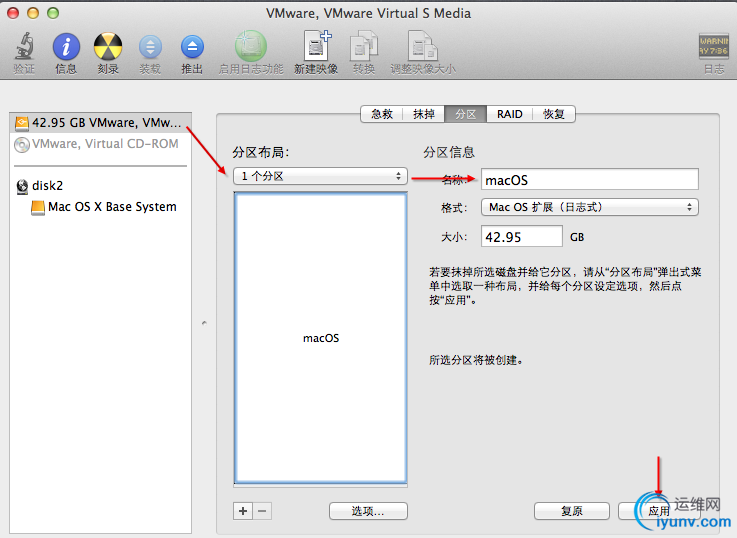Image resolution: width=737 pixels, height=538 pixels.
Task: Click the partition name field containing macOS
Action: [589, 179]
